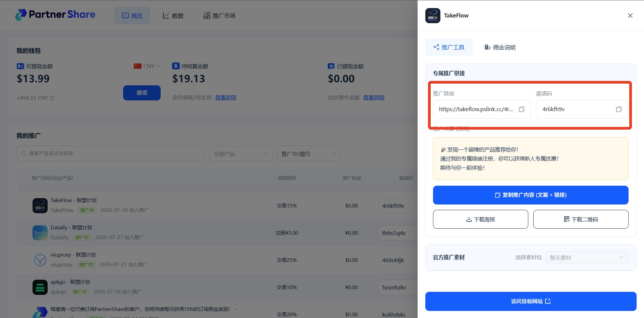Switch to the 佣金说明 tab
This screenshot has width=644, height=318.
point(500,47)
